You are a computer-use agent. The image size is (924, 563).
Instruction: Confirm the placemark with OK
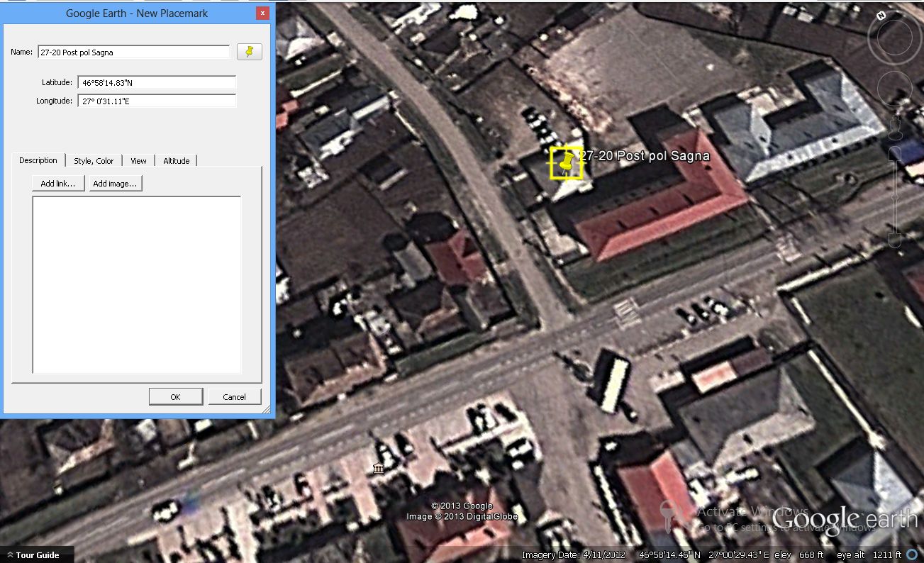[175, 397]
